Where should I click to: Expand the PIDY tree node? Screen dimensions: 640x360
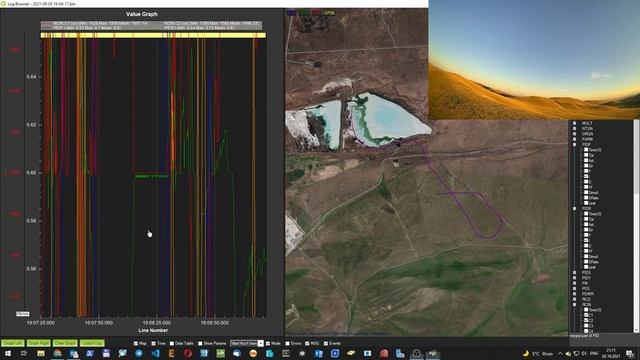574,278
